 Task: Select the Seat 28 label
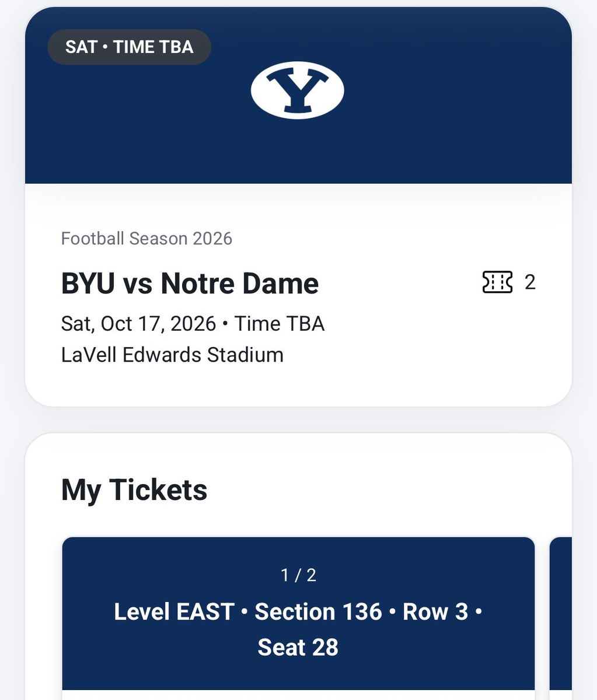click(x=298, y=647)
